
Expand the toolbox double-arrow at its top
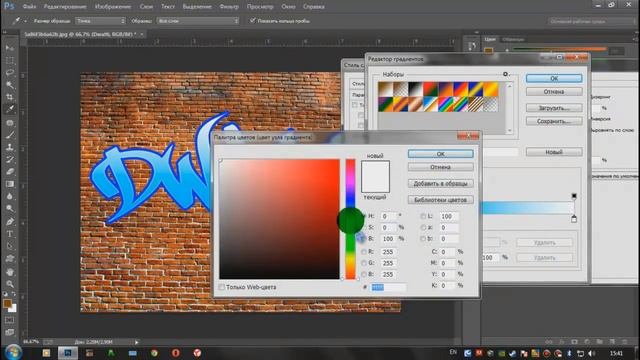point(5,33)
